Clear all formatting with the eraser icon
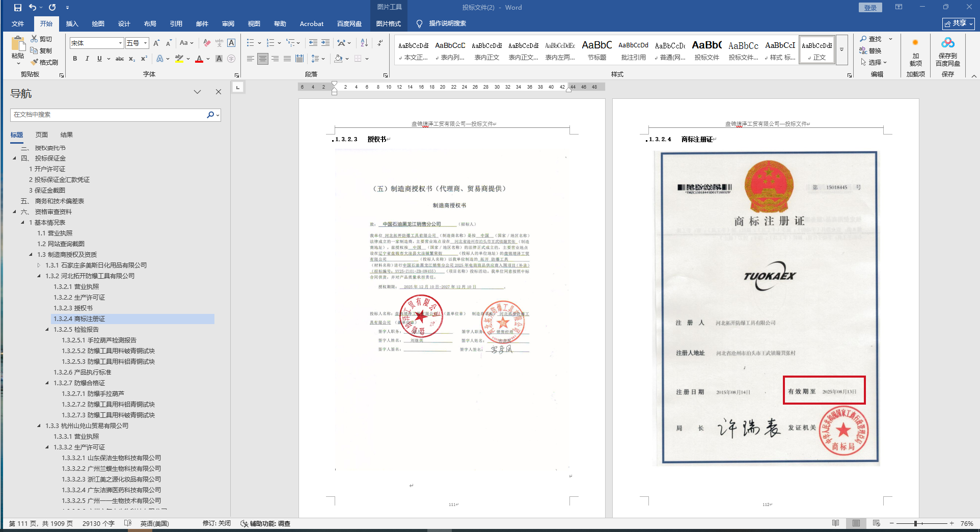 click(206, 43)
